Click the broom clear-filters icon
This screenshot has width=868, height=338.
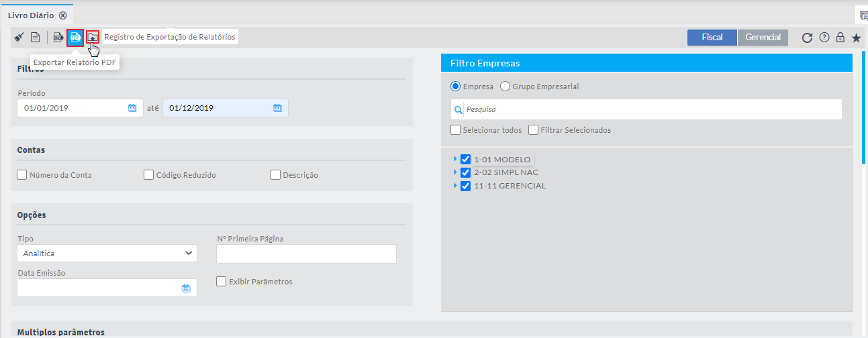tap(19, 38)
